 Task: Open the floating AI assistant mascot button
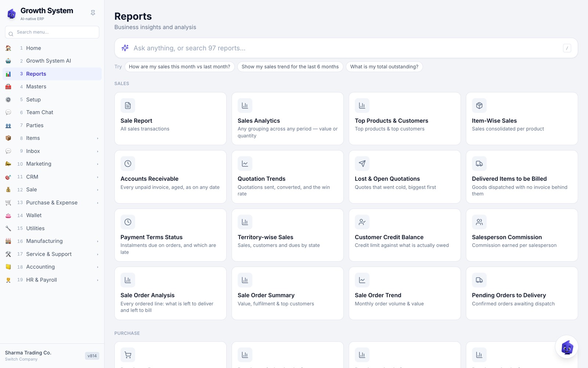coord(567,347)
